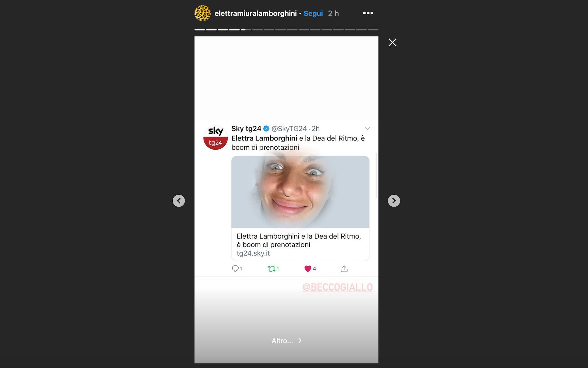Click the green retweet icon
Screen dimensions: 588x368
point(271,269)
